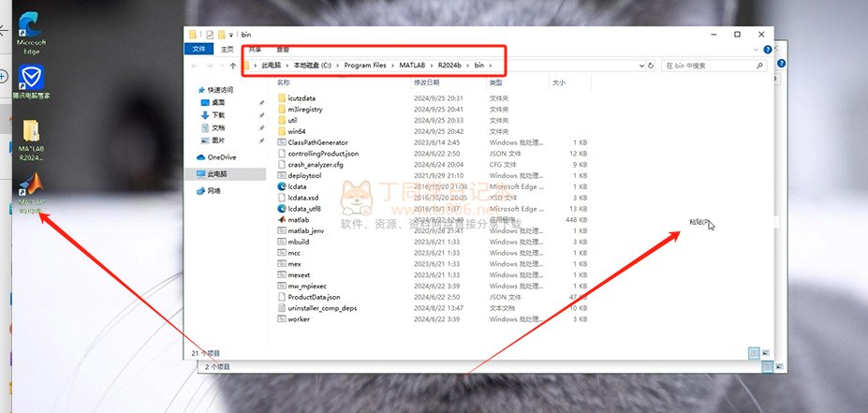Image resolution: width=868 pixels, height=413 pixels.
Task: Open 下载 quick access entry
Action: click(x=213, y=115)
